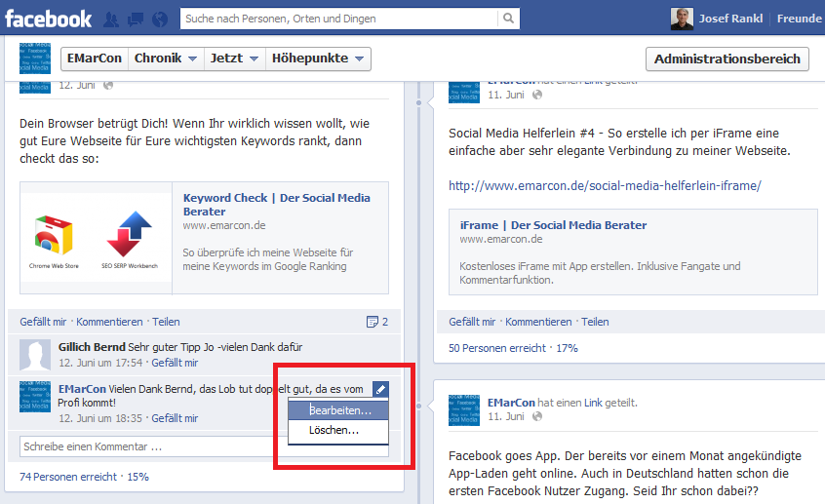Open Keyword Check | Der Social Media Berater link
Image resolution: width=825 pixels, height=504 pixels.
277,205
